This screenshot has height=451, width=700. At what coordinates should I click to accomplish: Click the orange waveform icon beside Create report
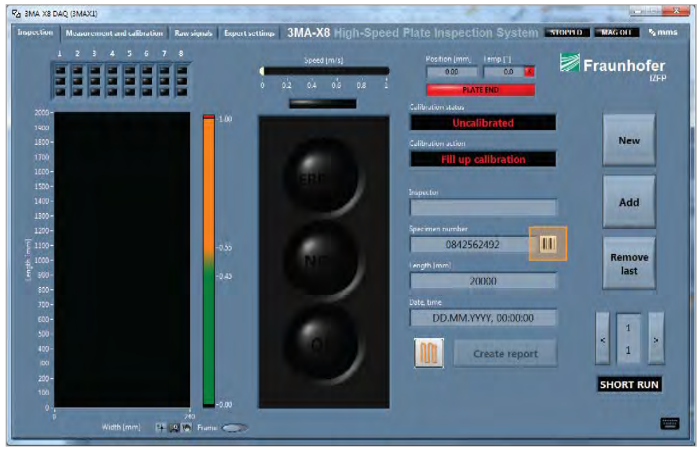pos(429,353)
